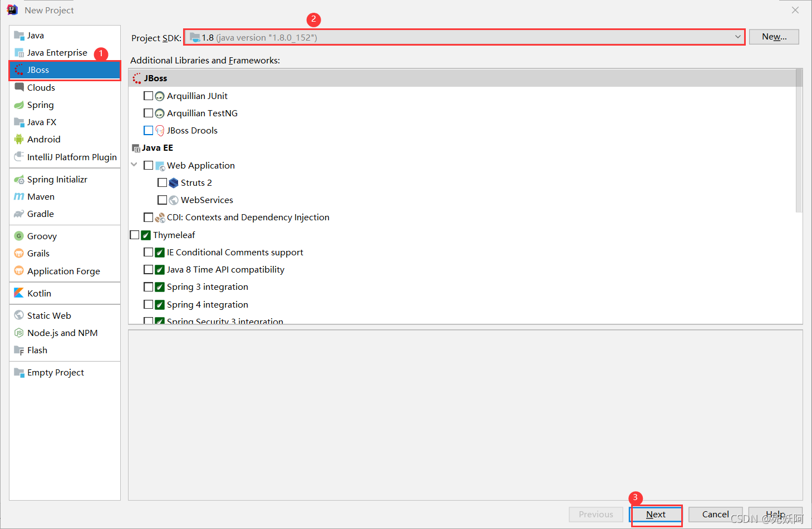Image resolution: width=812 pixels, height=529 pixels.
Task: Click the Help button
Action: (775, 515)
